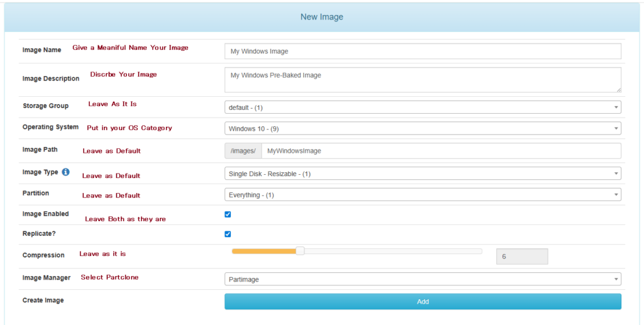Click the New Image header title
644x325 pixels.
[x=322, y=17]
